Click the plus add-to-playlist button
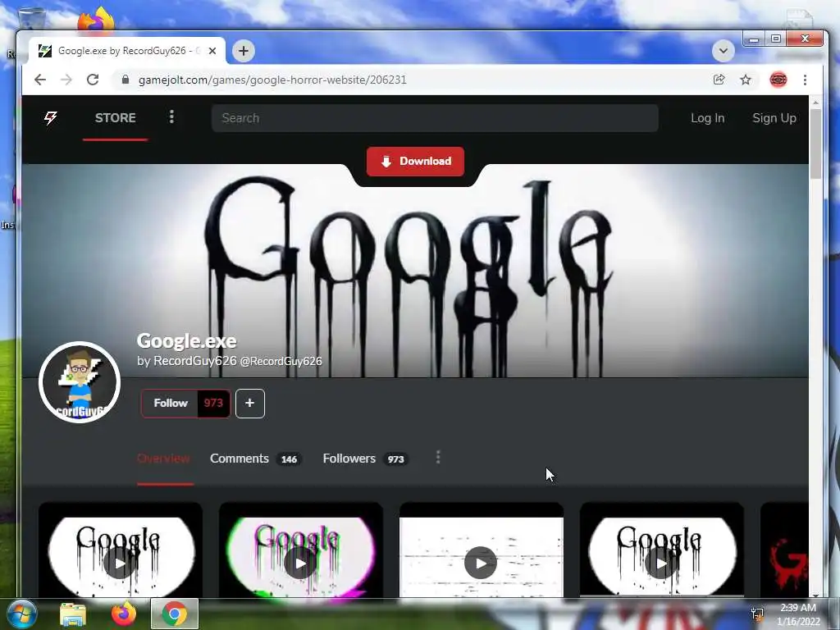Image resolution: width=840 pixels, height=630 pixels. coord(249,403)
